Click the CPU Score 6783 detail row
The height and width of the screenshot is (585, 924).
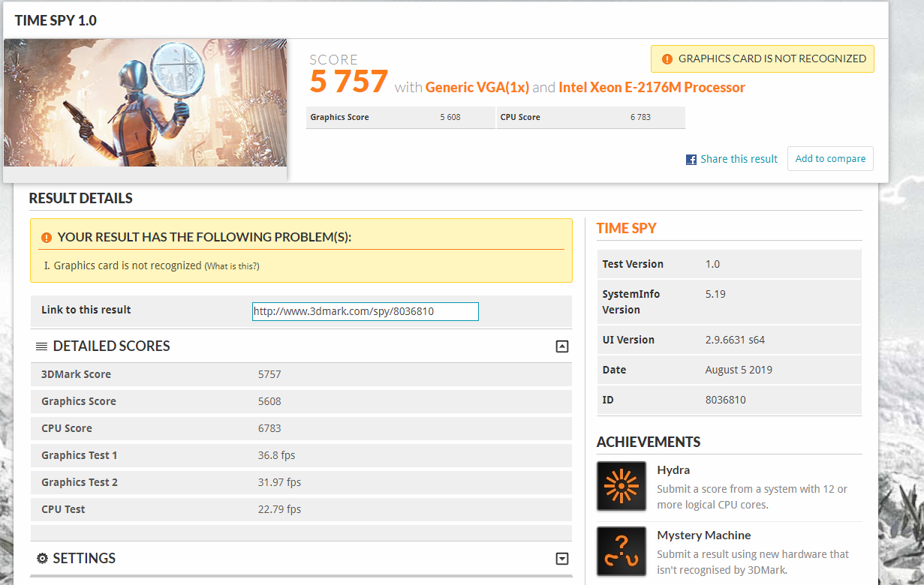(301, 428)
